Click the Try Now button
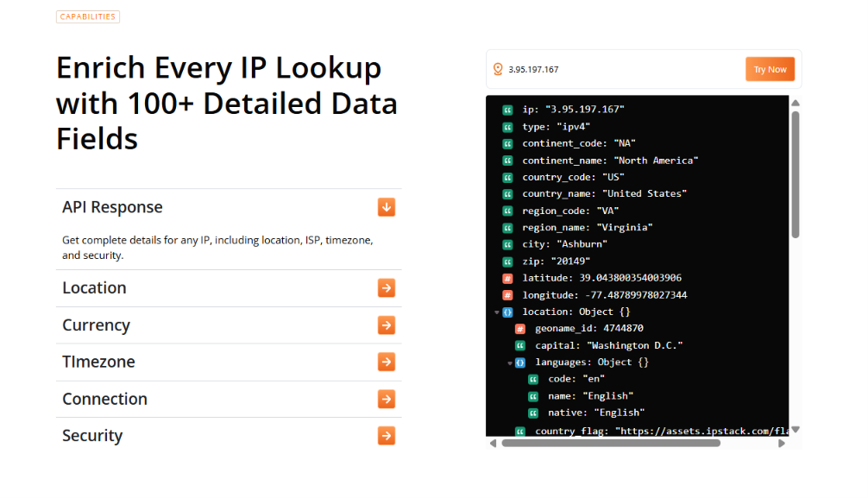 tap(770, 69)
